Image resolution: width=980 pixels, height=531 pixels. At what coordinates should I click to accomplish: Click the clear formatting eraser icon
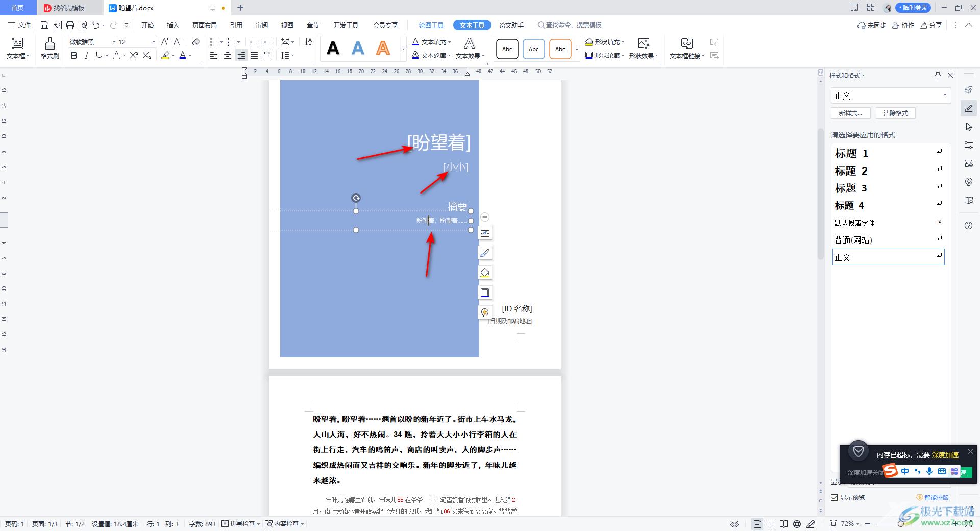point(196,42)
